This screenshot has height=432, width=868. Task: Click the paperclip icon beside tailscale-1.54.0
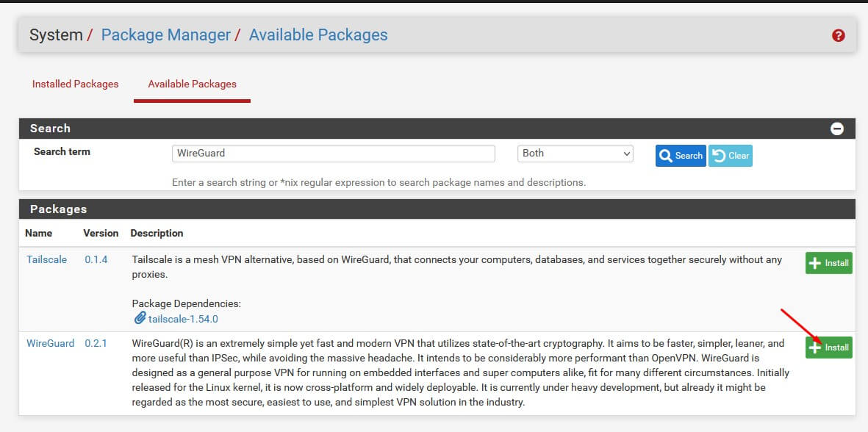coord(140,319)
